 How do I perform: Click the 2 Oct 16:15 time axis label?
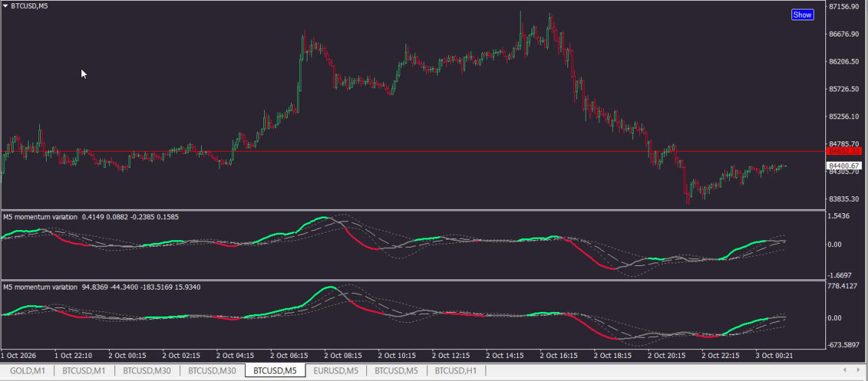(x=559, y=355)
